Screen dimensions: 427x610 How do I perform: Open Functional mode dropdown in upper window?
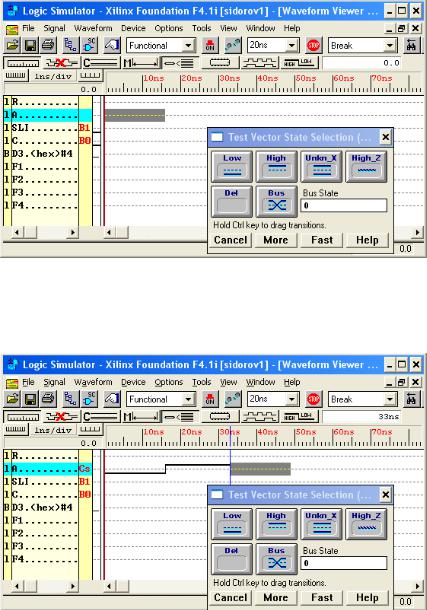pyautogui.click(x=189, y=46)
